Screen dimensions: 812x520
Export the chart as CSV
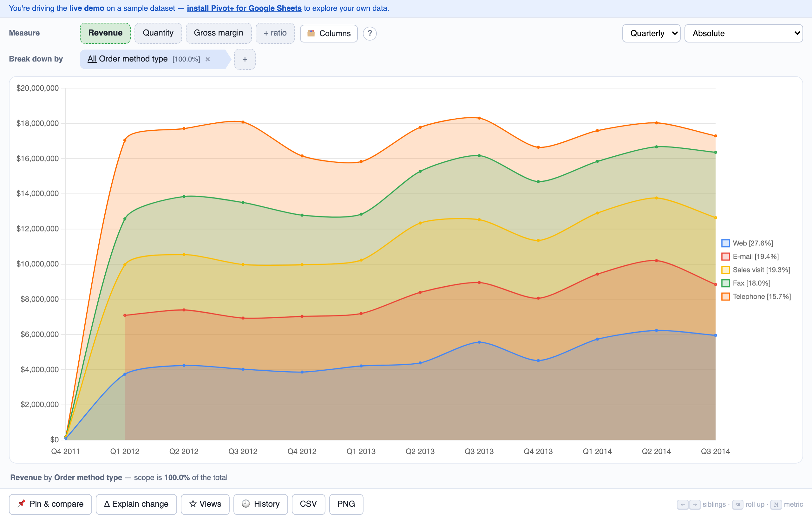click(x=308, y=504)
